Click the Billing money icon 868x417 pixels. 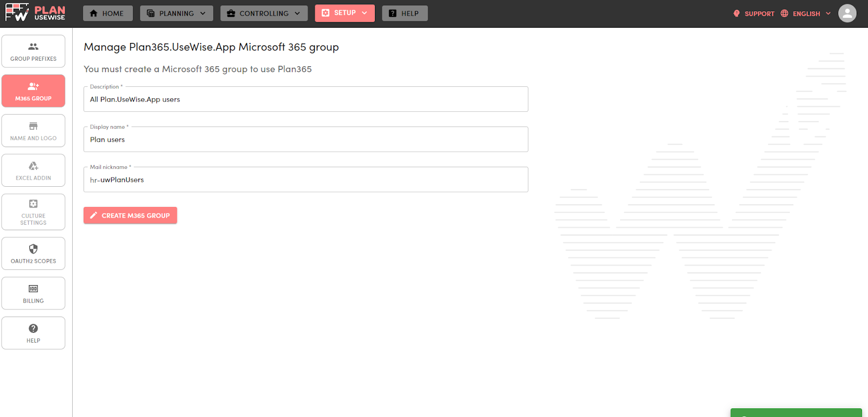[33, 289]
